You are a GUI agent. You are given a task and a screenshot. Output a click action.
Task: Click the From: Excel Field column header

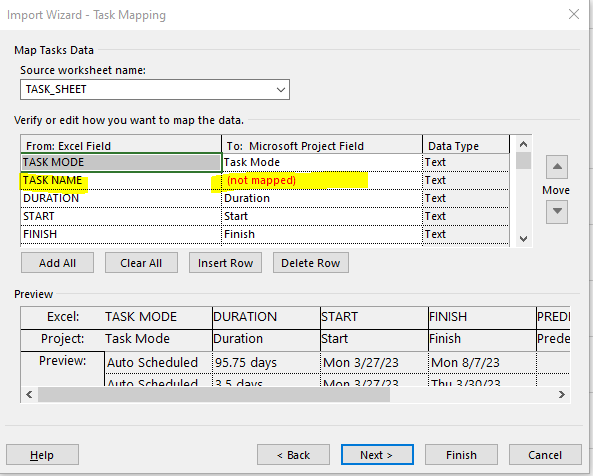coord(121,145)
